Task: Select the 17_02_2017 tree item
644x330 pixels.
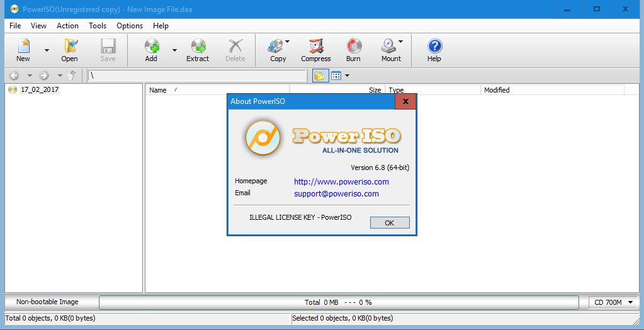Action: pyautogui.click(x=40, y=89)
